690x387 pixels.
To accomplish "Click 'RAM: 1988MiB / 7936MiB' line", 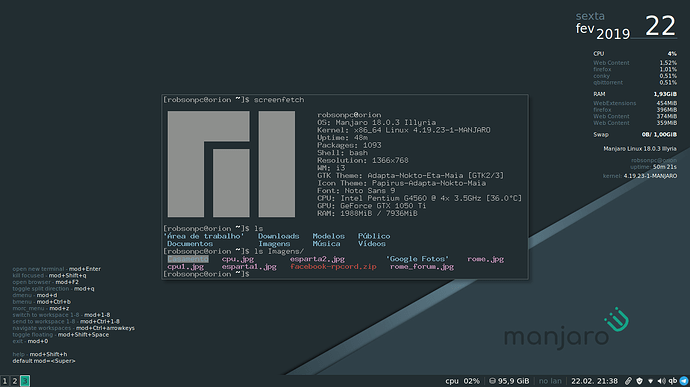I will (x=367, y=213).
